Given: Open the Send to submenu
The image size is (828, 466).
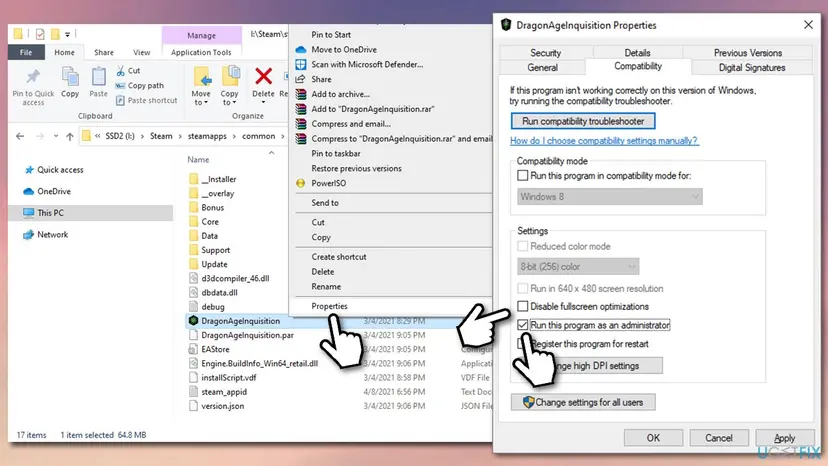Looking at the screenshot, I should click(325, 203).
